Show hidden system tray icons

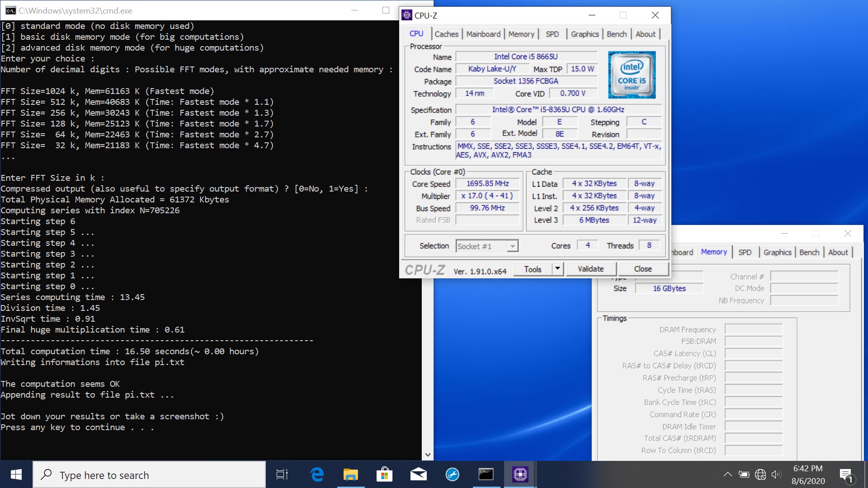pyautogui.click(x=727, y=474)
